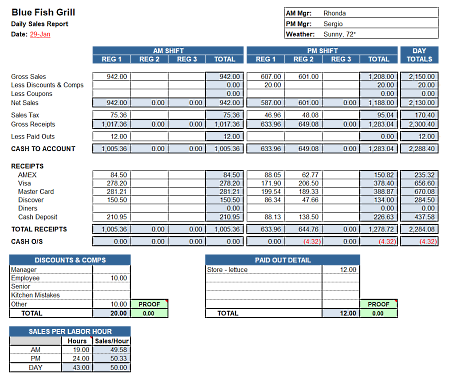The height and width of the screenshot is (377, 450).
Task: Select the Less Discounts & Comps label
Action: coord(47,85)
